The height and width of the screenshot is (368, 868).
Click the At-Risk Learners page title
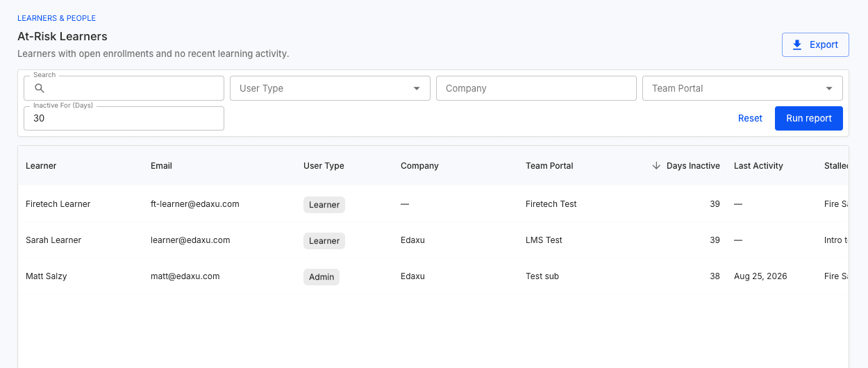click(62, 36)
